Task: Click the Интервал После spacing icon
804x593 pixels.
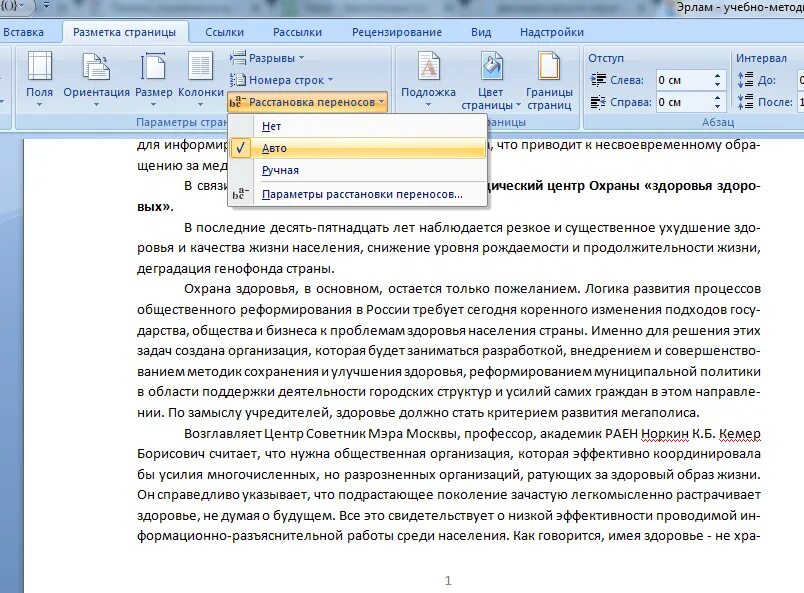Action: pyautogui.click(x=745, y=102)
